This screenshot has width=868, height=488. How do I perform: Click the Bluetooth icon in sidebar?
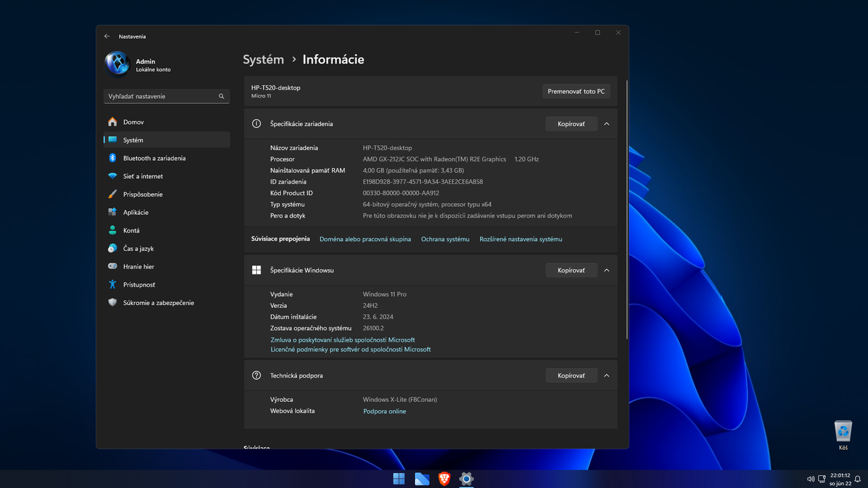(113, 158)
